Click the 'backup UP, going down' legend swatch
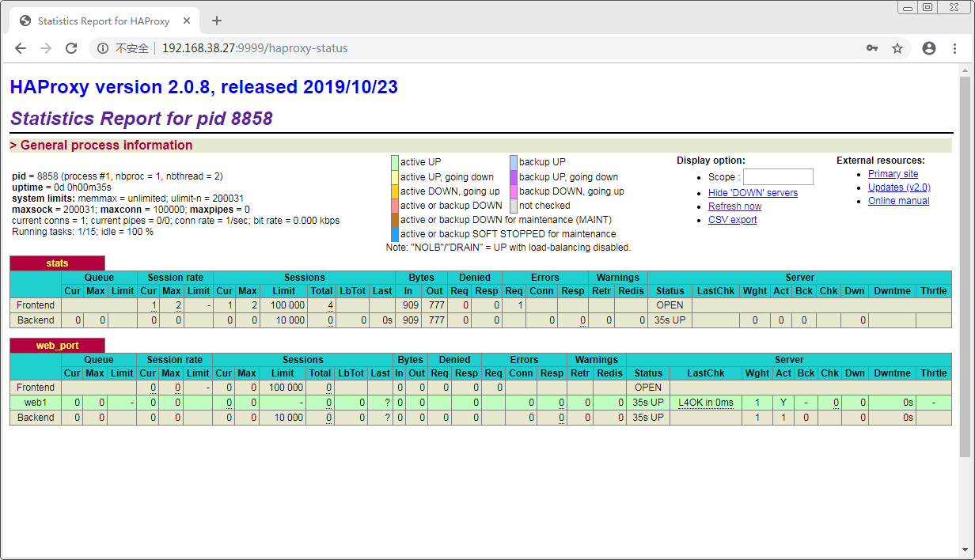The height and width of the screenshot is (560, 975). click(514, 176)
